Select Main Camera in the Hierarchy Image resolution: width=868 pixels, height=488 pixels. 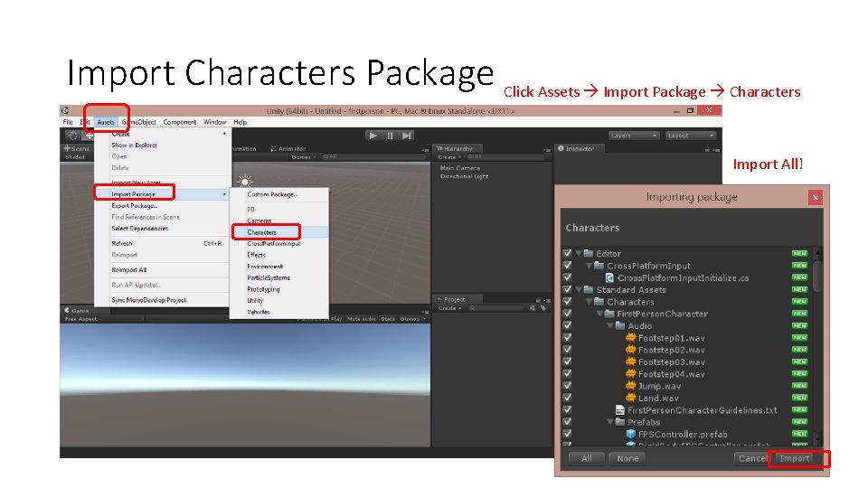coord(460,168)
